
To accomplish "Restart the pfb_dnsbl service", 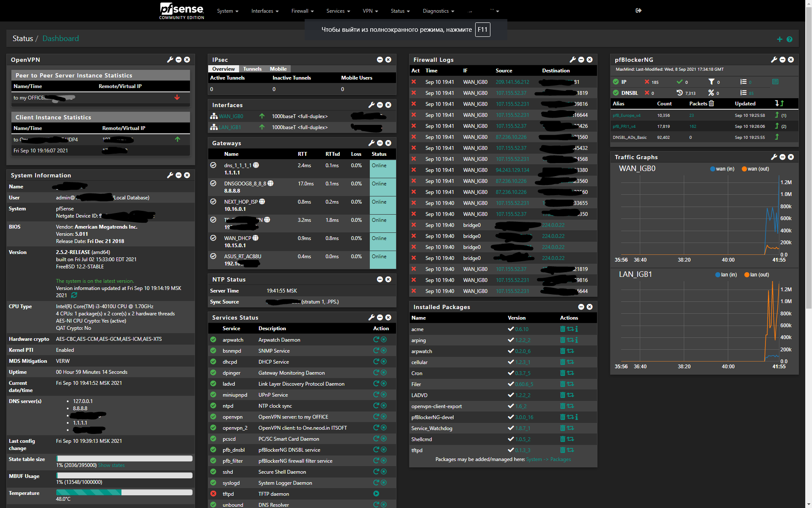I will click(x=376, y=450).
